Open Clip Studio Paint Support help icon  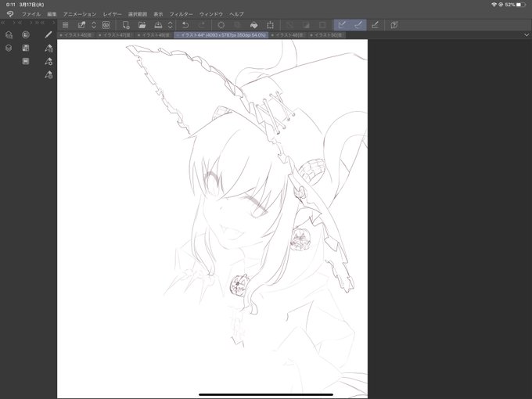click(394, 25)
